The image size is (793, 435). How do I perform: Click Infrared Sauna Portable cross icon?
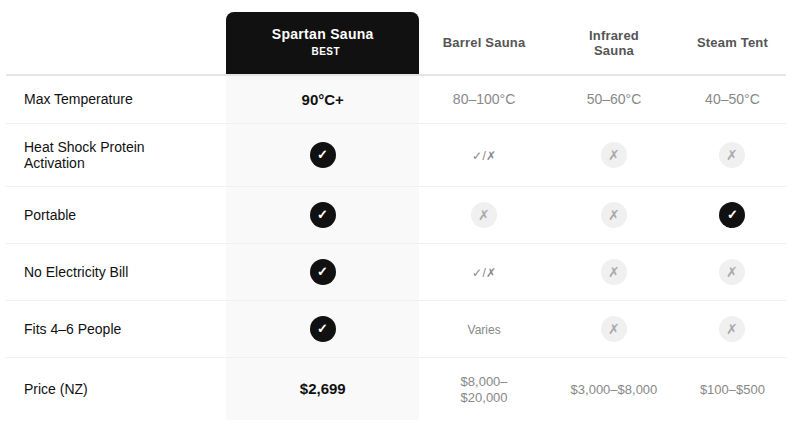614,215
